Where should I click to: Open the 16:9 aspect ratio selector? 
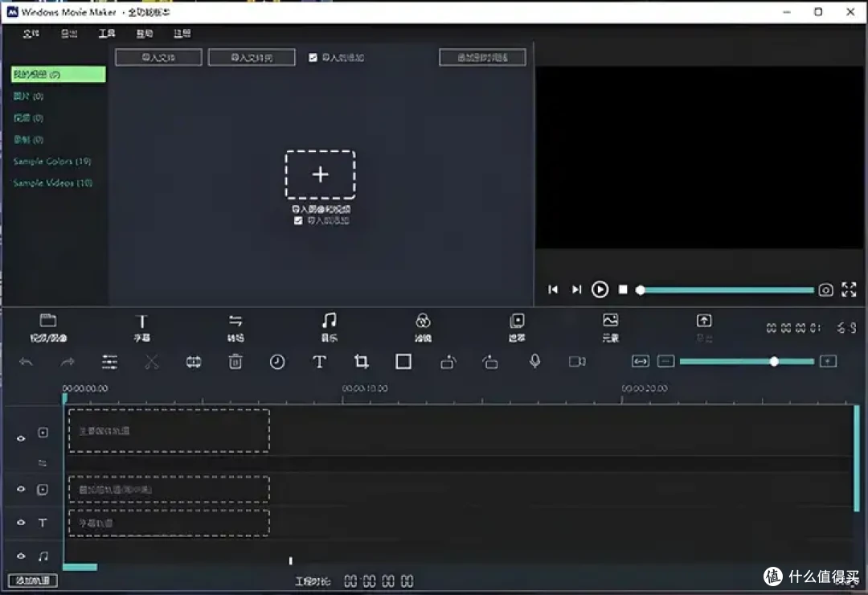coord(846,328)
